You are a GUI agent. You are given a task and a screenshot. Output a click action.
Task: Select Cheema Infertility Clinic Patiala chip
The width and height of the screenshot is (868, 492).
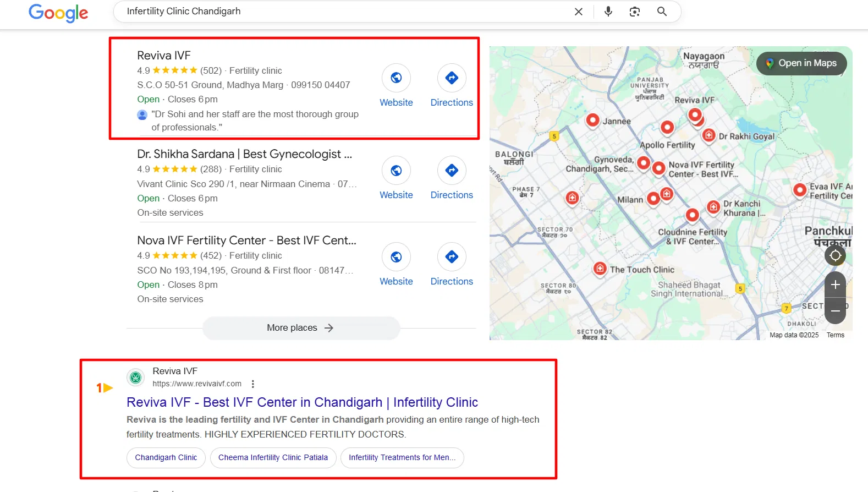point(273,457)
